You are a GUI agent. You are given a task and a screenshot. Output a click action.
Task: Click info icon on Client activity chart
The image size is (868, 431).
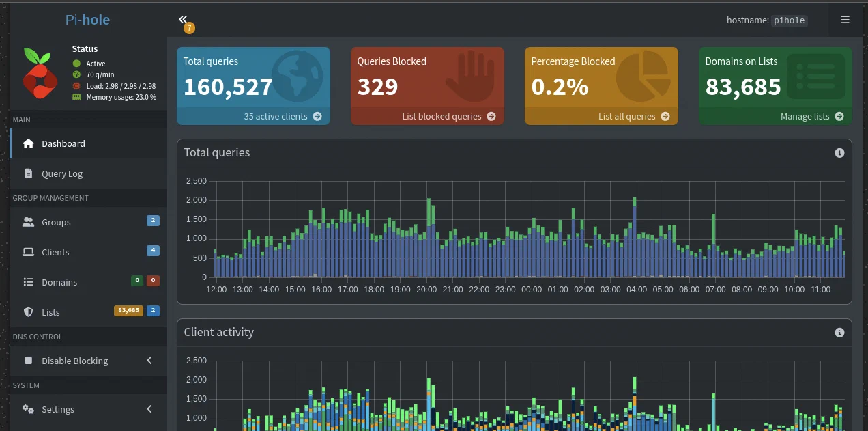coord(839,333)
